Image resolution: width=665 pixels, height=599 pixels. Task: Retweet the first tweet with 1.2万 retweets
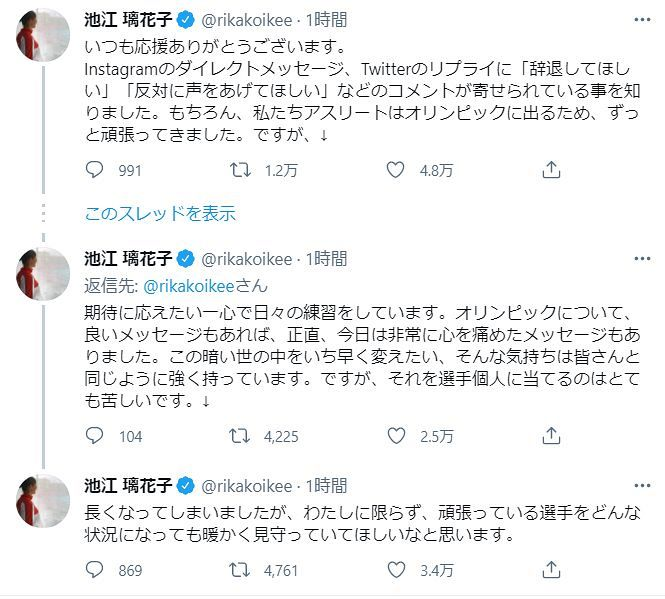click(242, 171)
